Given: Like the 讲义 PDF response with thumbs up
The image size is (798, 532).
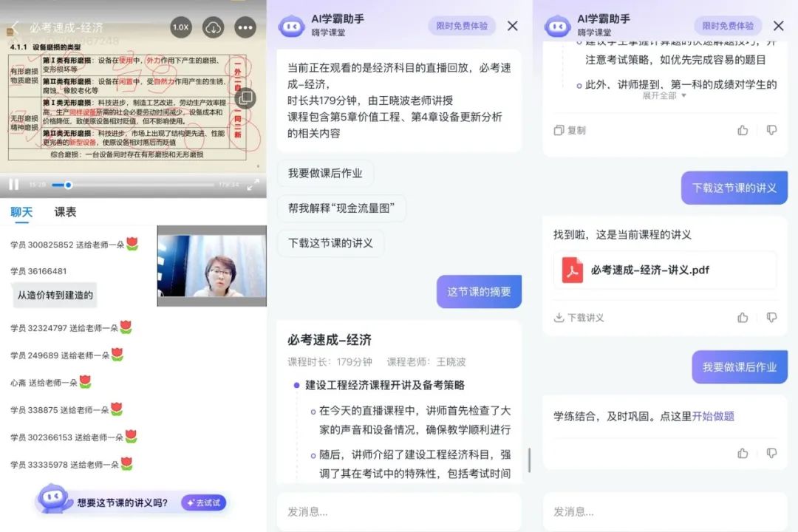Looking at the screenshot, I should [743, 318].
